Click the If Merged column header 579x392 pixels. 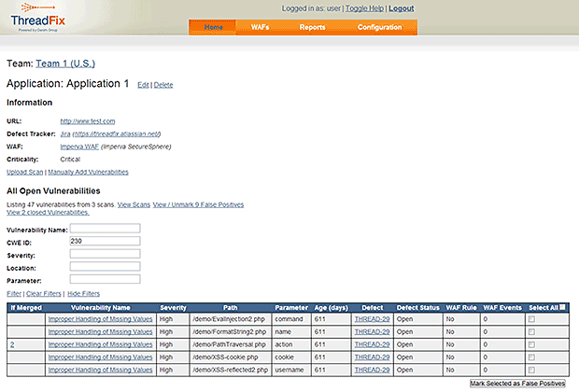(26, 307)
